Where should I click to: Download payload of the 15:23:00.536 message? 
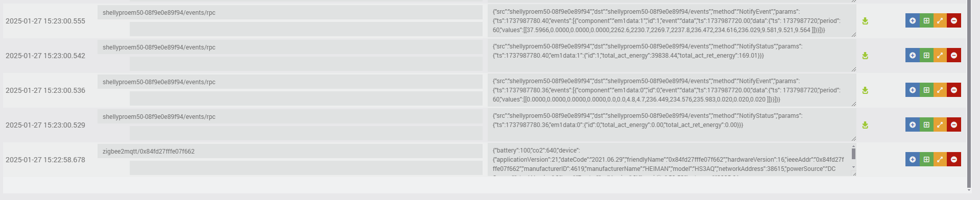click(865, 90)
